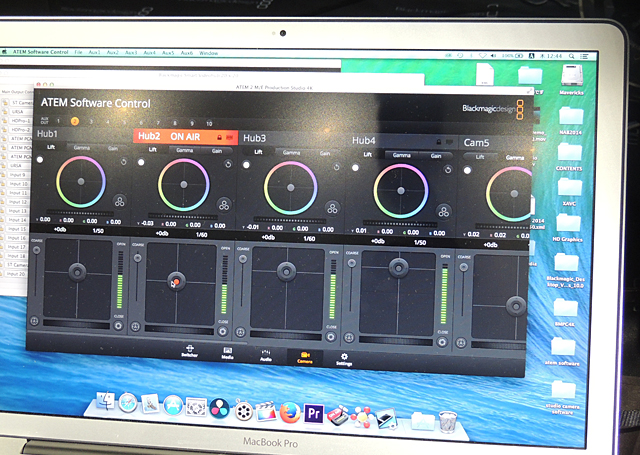This screenshot has width=640, height=455.
Task: Open the NAB2014 folder on the desktop
Action: [571, 120]
